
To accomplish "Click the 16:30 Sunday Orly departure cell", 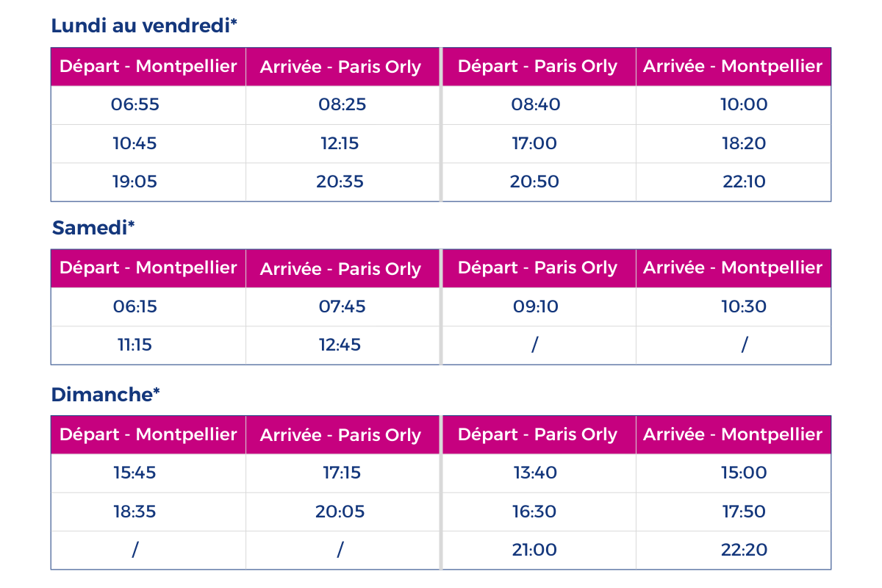I will pos(534,512).
